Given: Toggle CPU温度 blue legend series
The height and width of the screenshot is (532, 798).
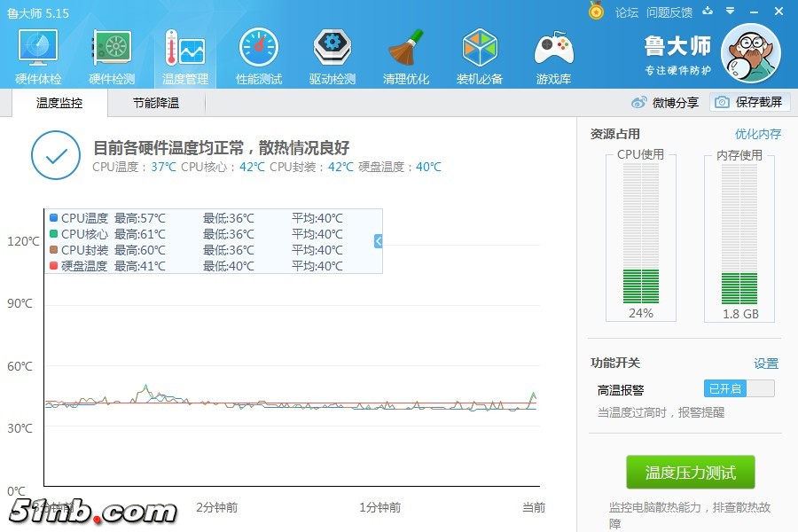Looking at the screenshot, I should 54,218.
